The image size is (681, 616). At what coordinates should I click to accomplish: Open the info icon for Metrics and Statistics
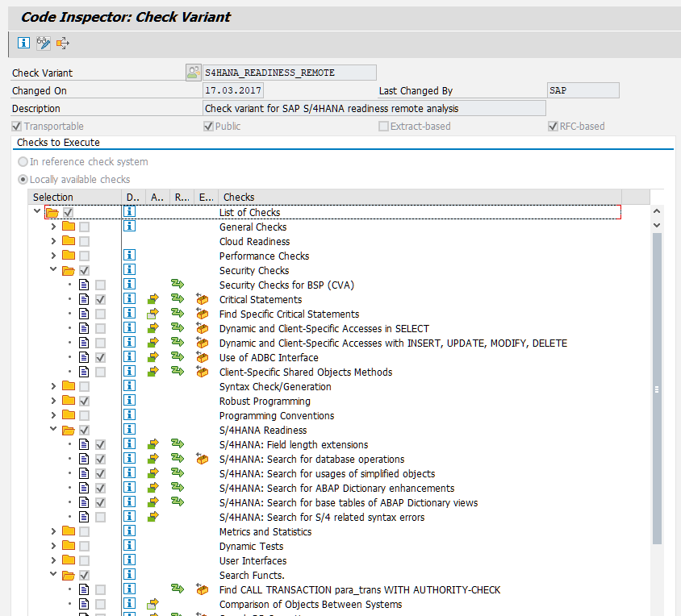[129, 531]
